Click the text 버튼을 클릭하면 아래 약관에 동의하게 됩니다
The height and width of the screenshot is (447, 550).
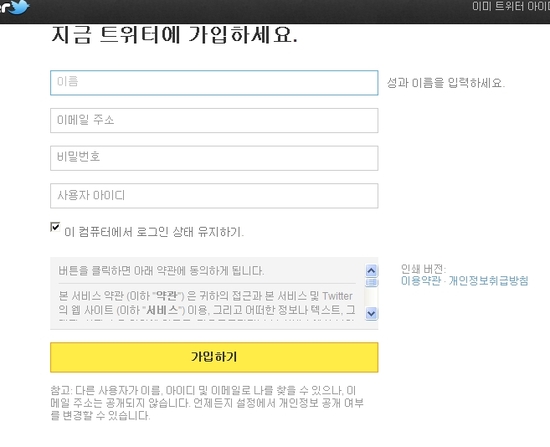[161, 271]
